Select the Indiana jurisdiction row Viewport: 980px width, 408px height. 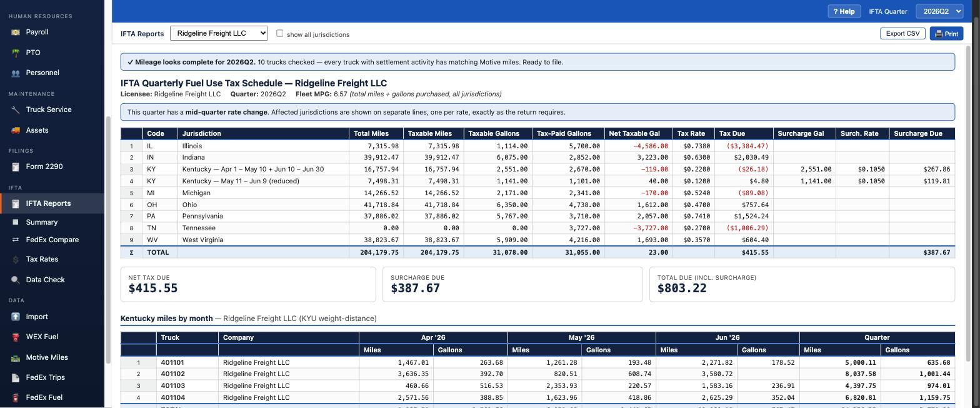[537, 157]
